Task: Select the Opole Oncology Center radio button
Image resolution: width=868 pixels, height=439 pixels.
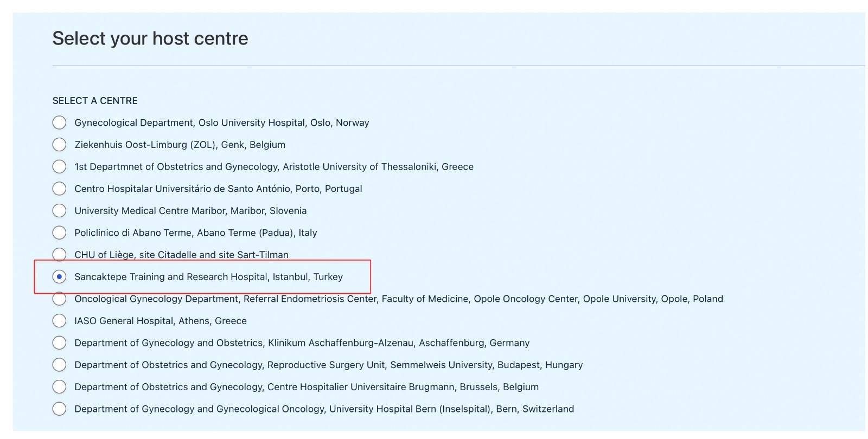Action: click(59, 299)
